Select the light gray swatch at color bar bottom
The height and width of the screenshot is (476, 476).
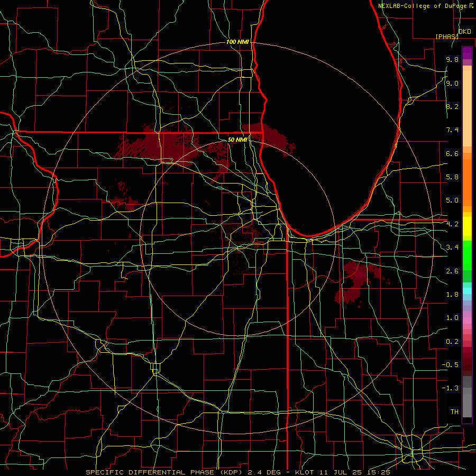(x=467, y=405)
